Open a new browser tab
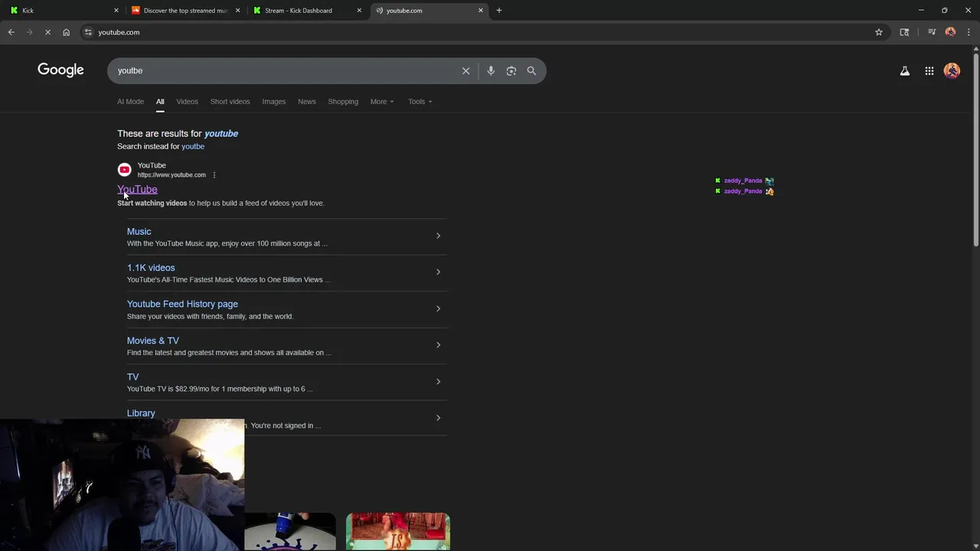Viewport: 980px width, 551px height. pyautogui.click(x=499, y=10)
